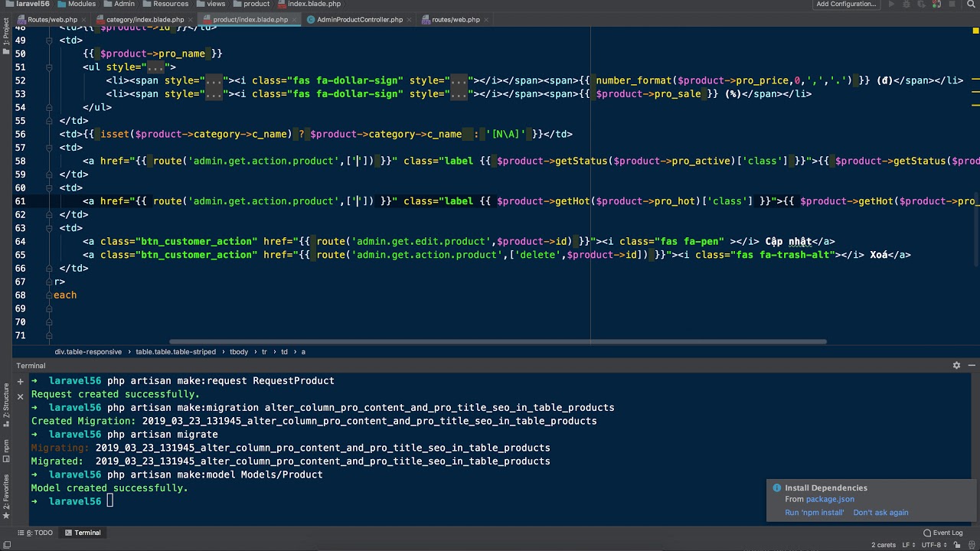This screenshot has height=551, width=980.
Task: Collapse the td block at line 49
Action: 50,41
